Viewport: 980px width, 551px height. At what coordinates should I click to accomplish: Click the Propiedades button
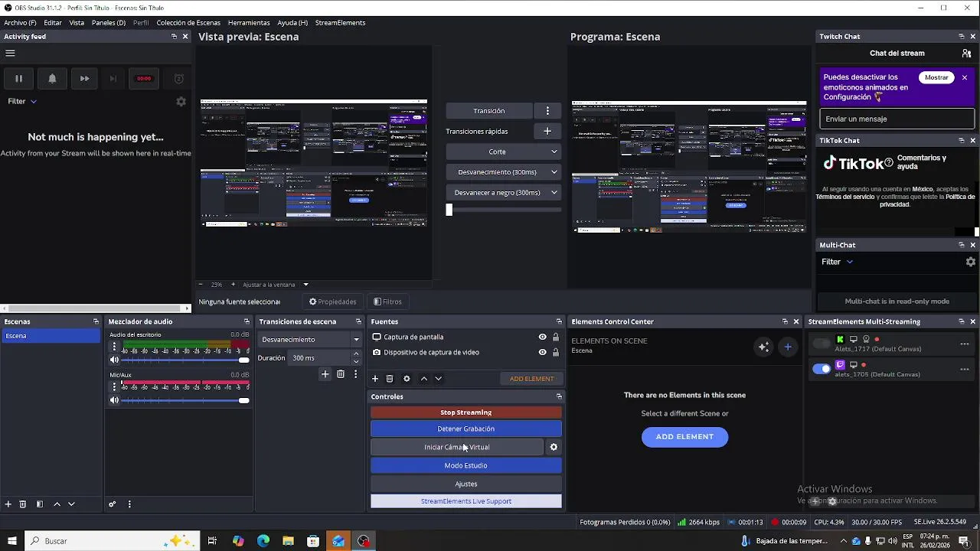333,302
